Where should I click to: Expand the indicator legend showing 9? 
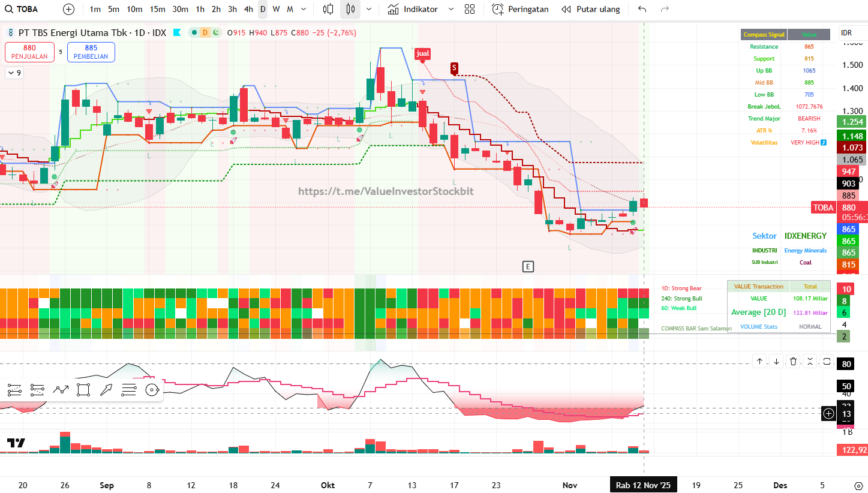pos(14,73)
